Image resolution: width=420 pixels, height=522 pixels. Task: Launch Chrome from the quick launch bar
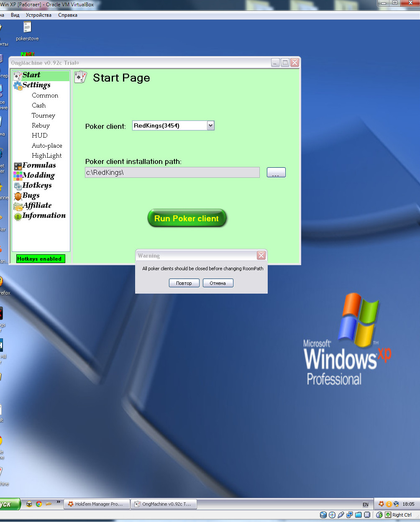(x=39, y=504)
